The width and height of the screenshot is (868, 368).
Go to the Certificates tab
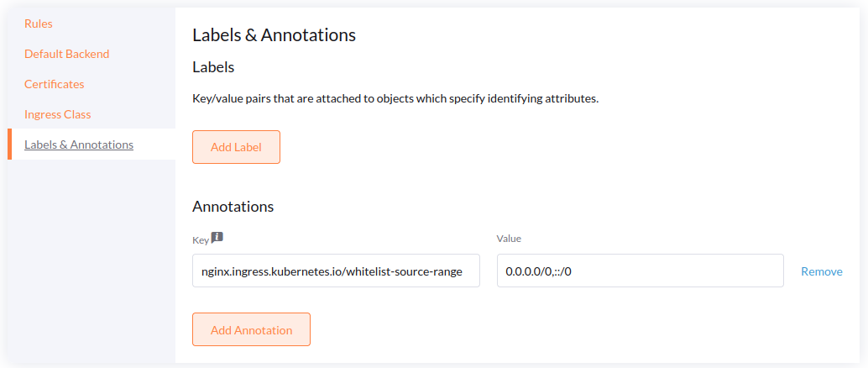[55, 84]
